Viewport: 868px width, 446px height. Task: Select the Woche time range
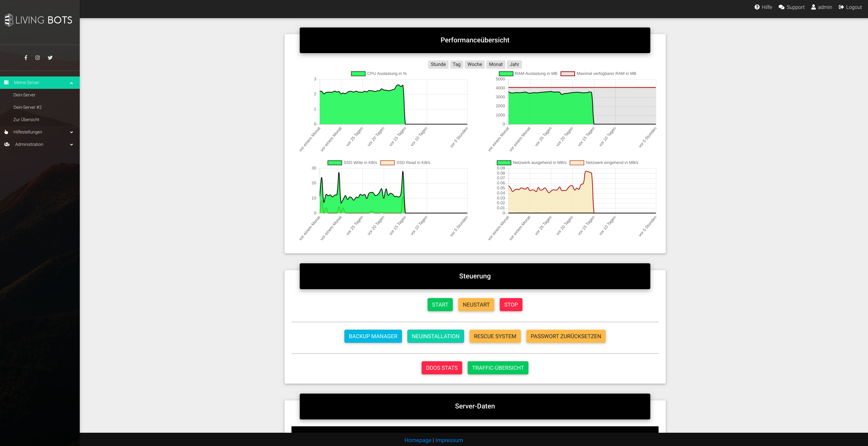(474, 64)
